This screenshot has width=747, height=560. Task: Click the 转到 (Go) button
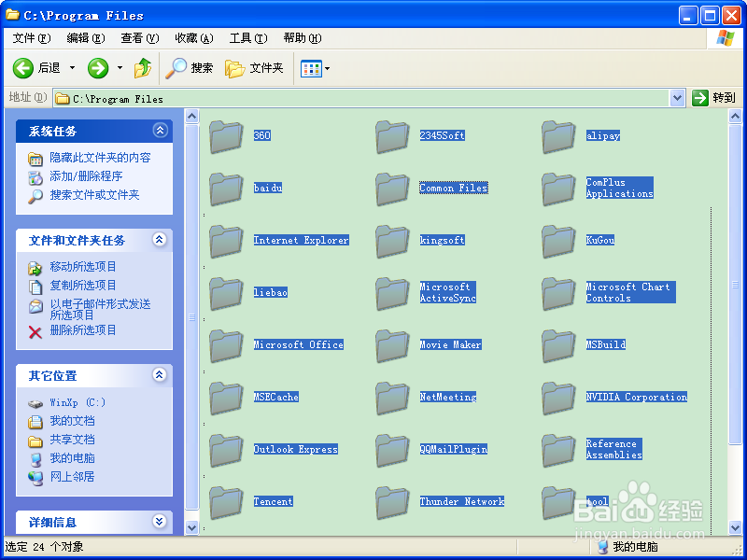click(x=714, y=97)
